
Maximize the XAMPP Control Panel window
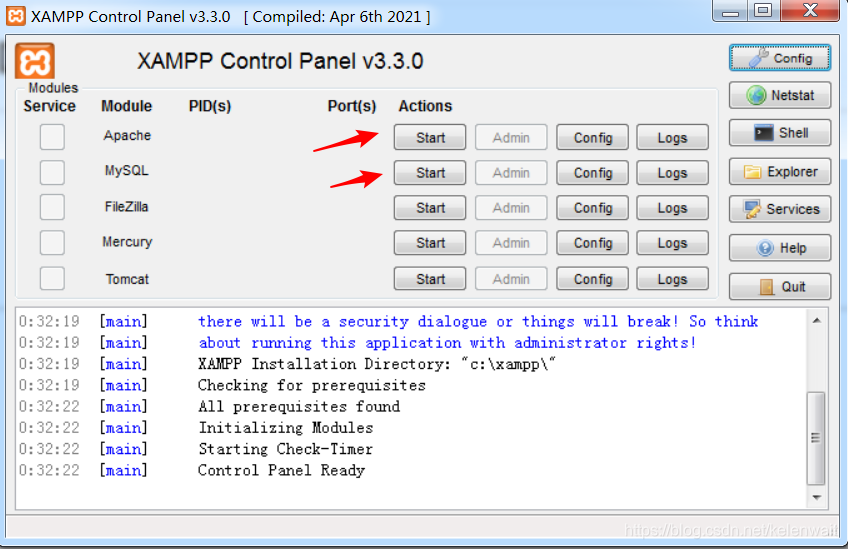763,11
